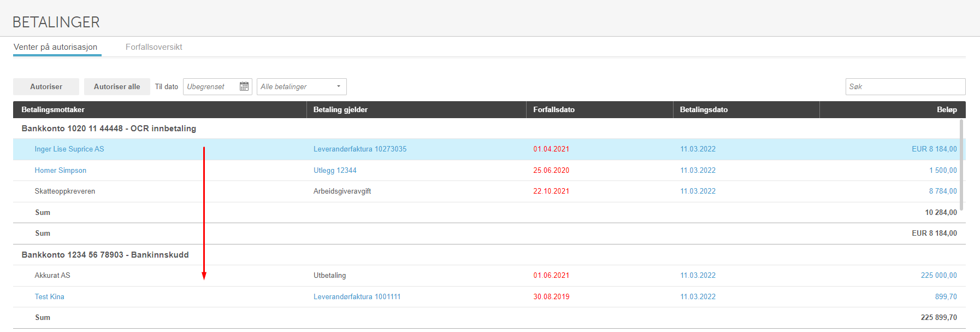Switch to Forfallsoversikt tab
The height and width of the screenshot is (332, 980).
(154, 47)
